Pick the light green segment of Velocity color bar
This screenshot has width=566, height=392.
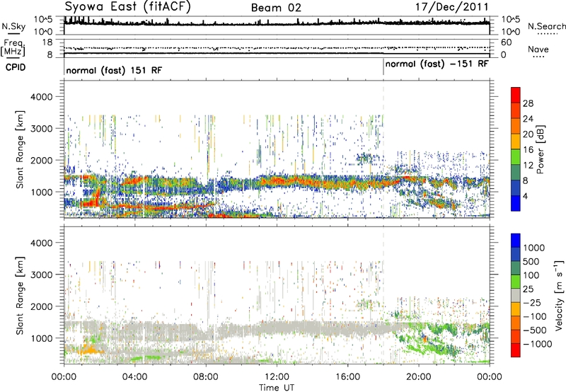(516, 282)
